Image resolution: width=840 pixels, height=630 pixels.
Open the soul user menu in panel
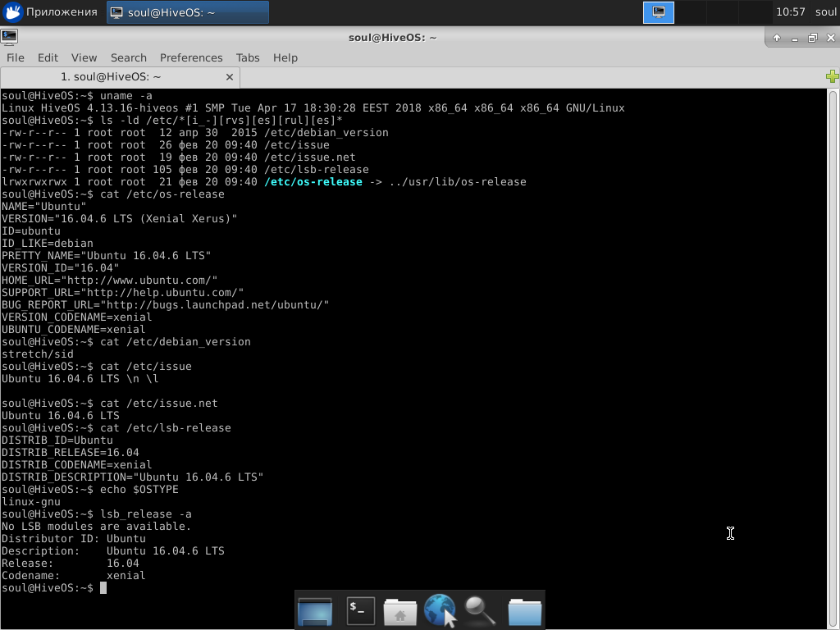[x=825, y=11]
